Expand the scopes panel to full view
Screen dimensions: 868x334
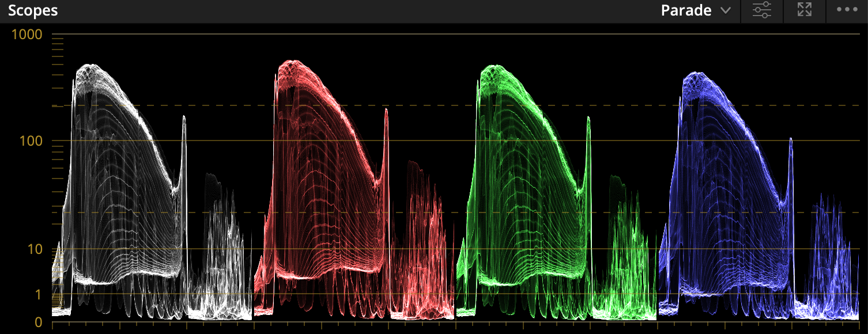805,10
